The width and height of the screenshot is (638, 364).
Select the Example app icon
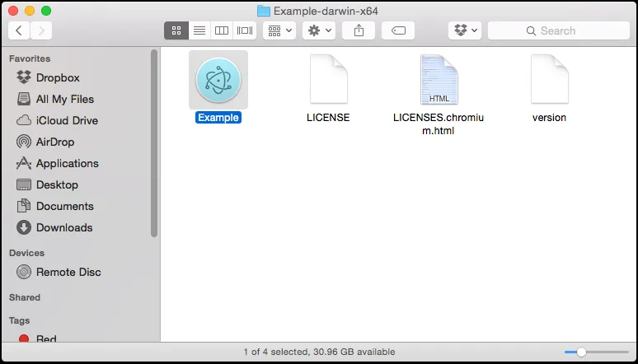[x=218, y=80]
